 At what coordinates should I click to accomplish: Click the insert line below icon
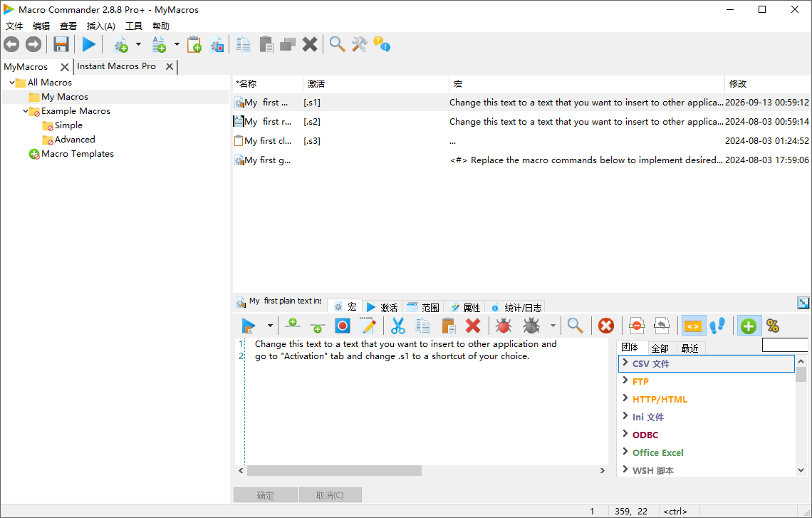pyautogui.click(x=318, y=327)
